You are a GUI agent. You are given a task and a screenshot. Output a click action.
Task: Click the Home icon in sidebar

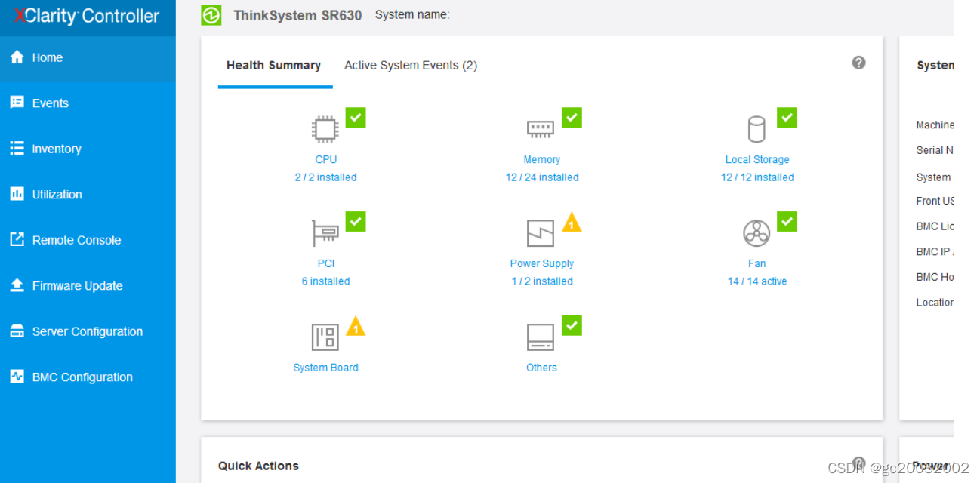click(x=17, y=57)
